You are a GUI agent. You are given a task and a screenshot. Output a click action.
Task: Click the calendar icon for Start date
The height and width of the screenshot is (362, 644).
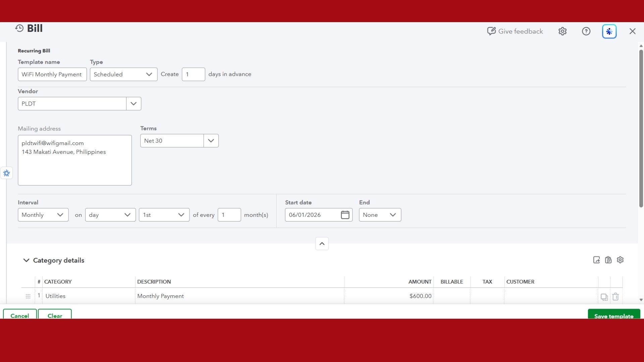pyautogui.click(x=345, y=215)
